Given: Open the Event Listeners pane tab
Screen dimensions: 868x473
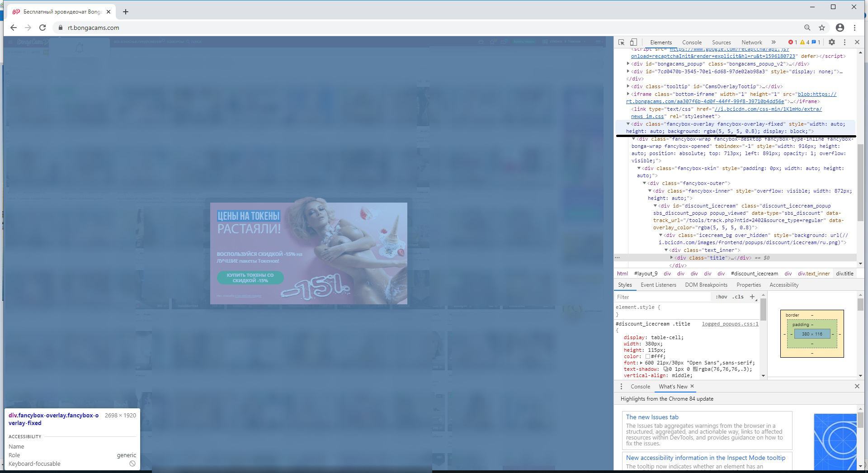Looking at the screenshot, I should pos(658,285).
